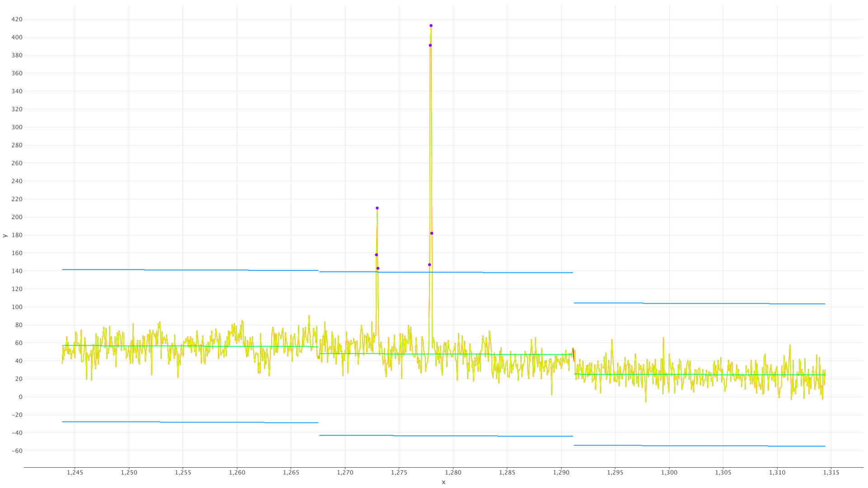Click the y-axis tick label 420

click(x=17, y=19)
